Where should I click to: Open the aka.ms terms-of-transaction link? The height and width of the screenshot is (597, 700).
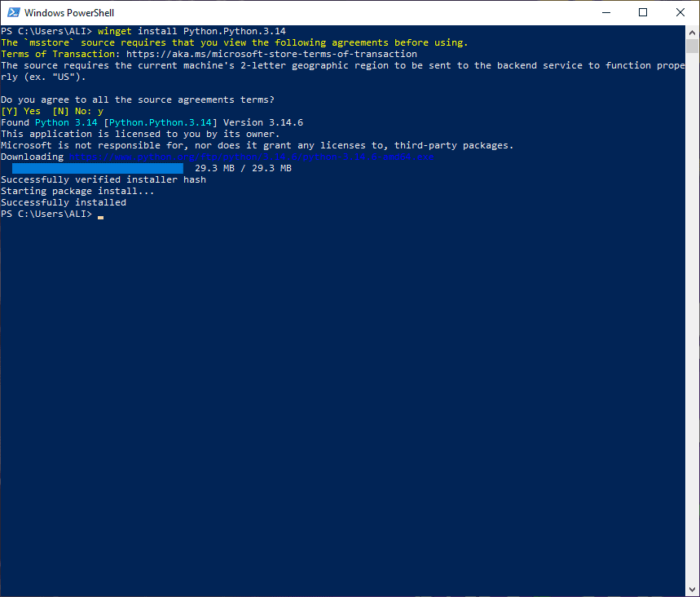click(x=271, y=54)
